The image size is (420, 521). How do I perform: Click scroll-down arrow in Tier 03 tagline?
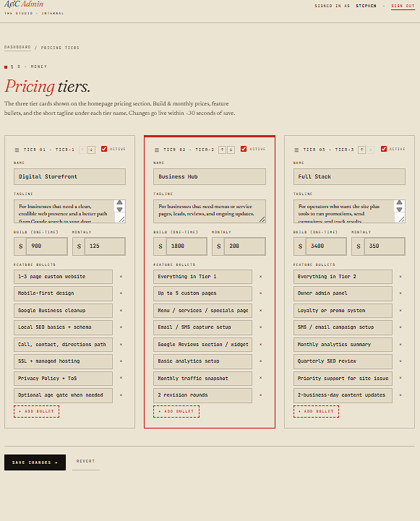click(400, 210)
